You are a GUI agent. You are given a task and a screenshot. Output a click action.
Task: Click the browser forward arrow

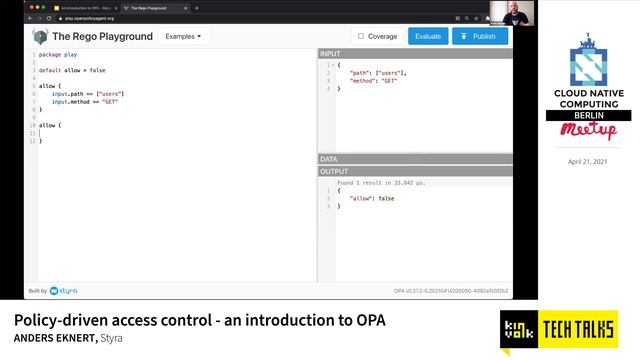pyautogui.click(x=40, y=18)
